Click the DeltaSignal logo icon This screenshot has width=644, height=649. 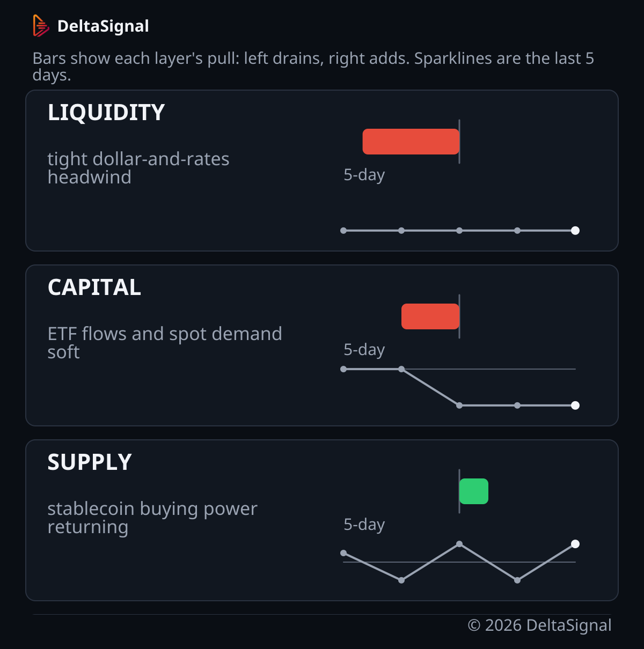pos(41,26)
